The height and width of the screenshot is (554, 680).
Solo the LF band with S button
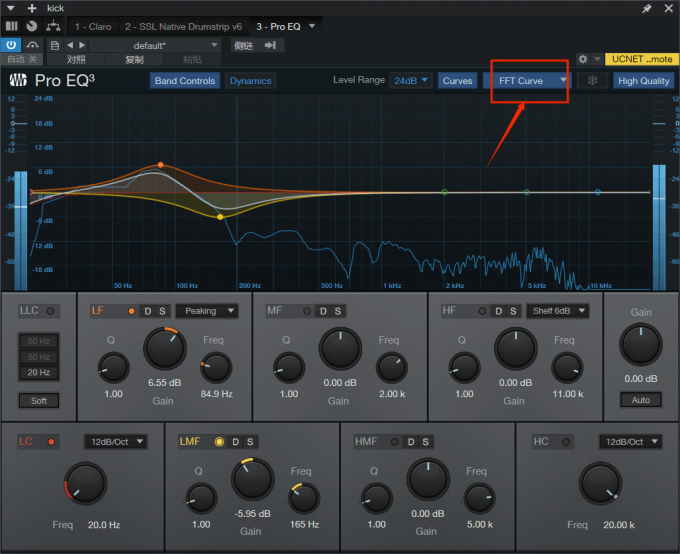162,311
